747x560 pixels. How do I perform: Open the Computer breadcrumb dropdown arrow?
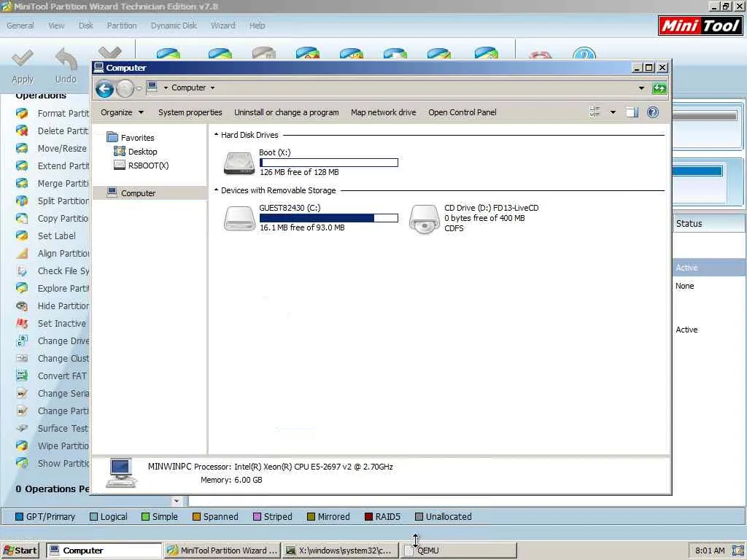tap(212, 88)
